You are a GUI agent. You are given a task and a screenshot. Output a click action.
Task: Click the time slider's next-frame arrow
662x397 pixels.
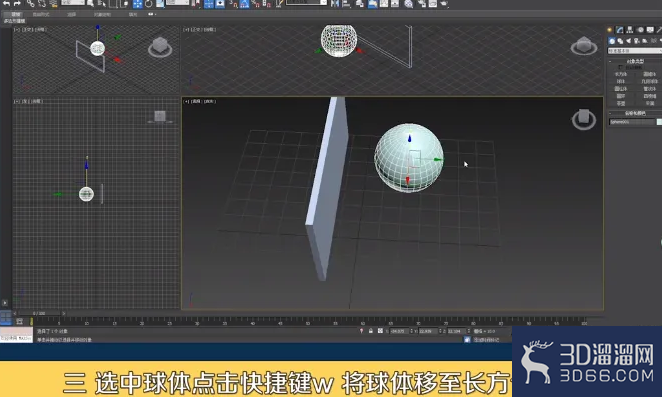[64, 313]
